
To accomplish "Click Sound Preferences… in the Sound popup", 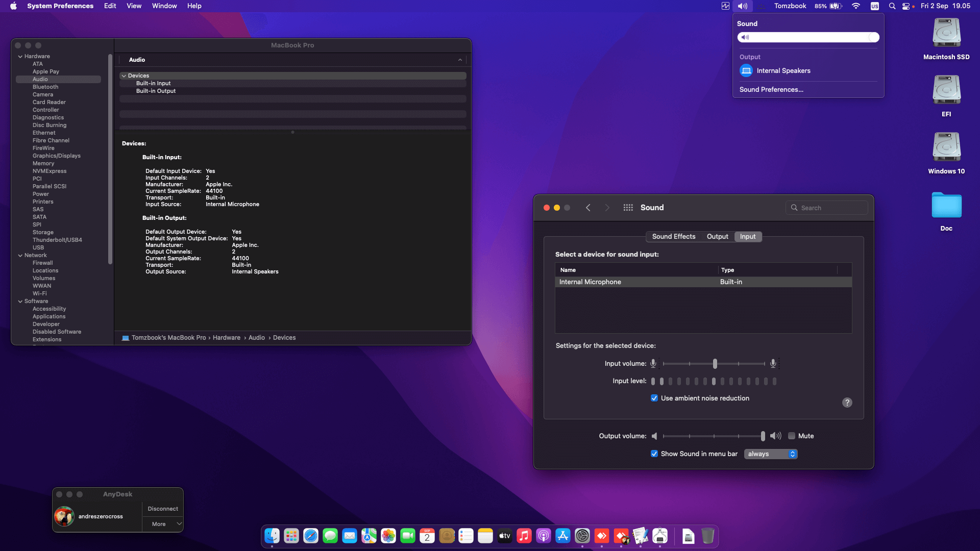I will pyautogui.click(x=771, y=90).
